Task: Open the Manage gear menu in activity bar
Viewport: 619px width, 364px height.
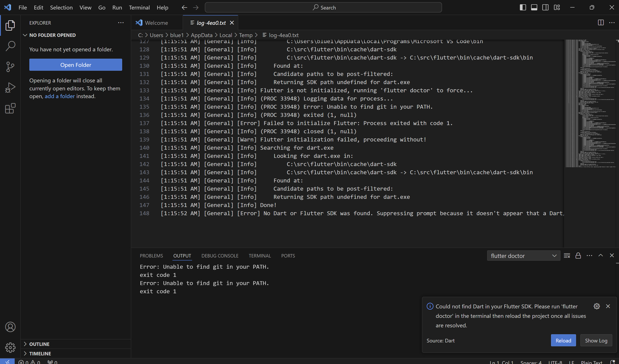Action: (10, 347)
